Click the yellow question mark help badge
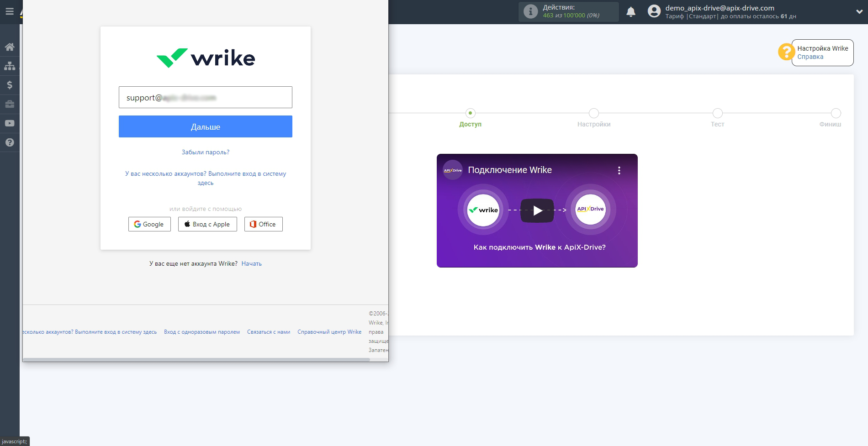 786,52
